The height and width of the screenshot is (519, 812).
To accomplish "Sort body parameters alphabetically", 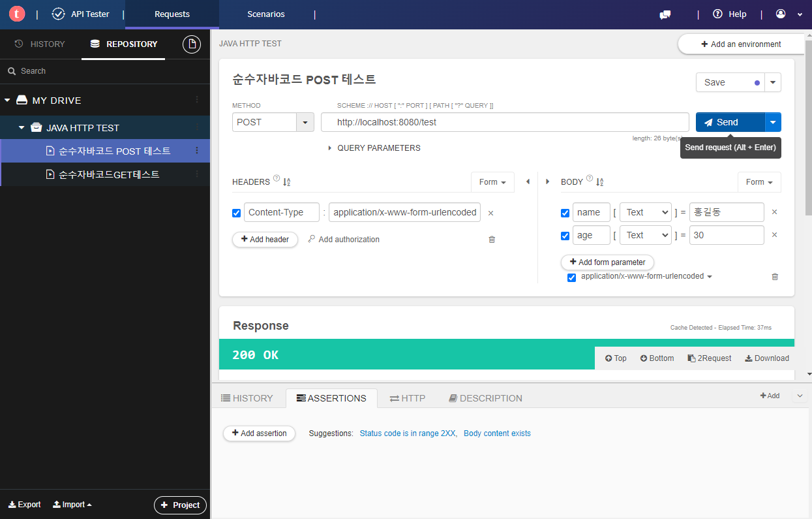I will [600, 182].
